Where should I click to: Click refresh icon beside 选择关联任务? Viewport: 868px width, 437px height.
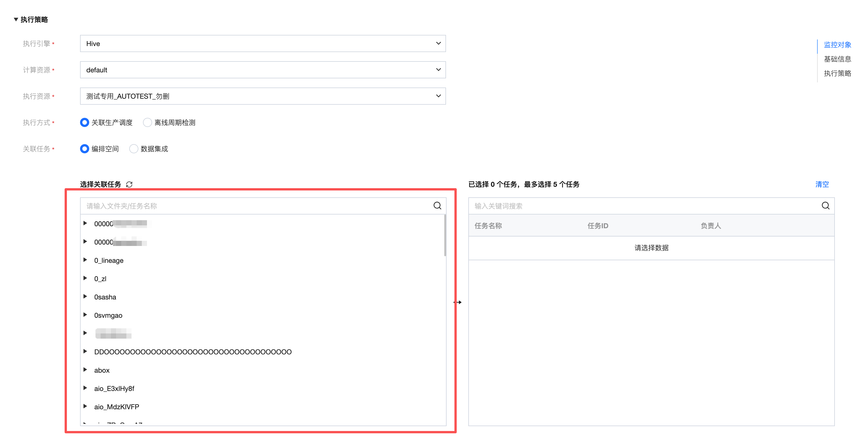pyautogui.click(x=129, y=184)
